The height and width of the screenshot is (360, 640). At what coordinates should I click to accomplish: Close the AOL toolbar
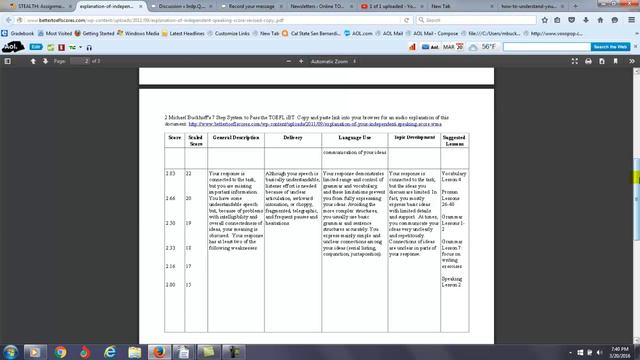636,47
